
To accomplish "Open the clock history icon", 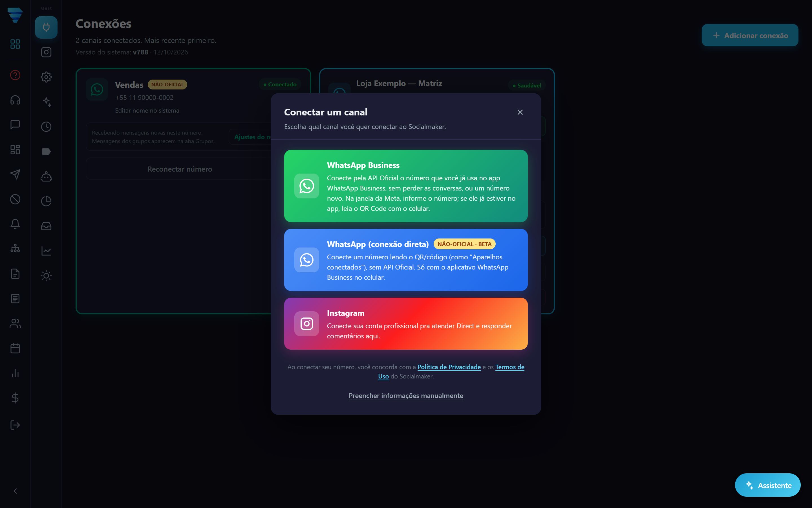I will click(x=46, y=127).
